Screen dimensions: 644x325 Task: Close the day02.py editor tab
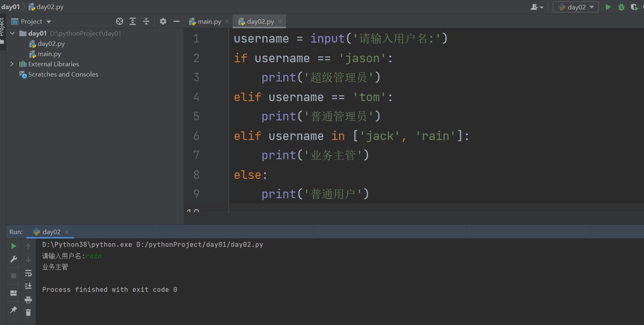coord(280,21)
